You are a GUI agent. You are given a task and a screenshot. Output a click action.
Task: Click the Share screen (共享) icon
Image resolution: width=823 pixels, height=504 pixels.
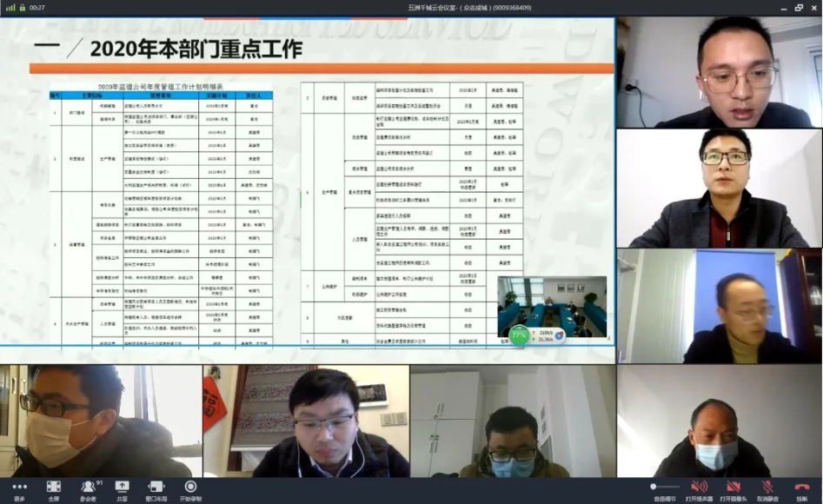(122, 488)
